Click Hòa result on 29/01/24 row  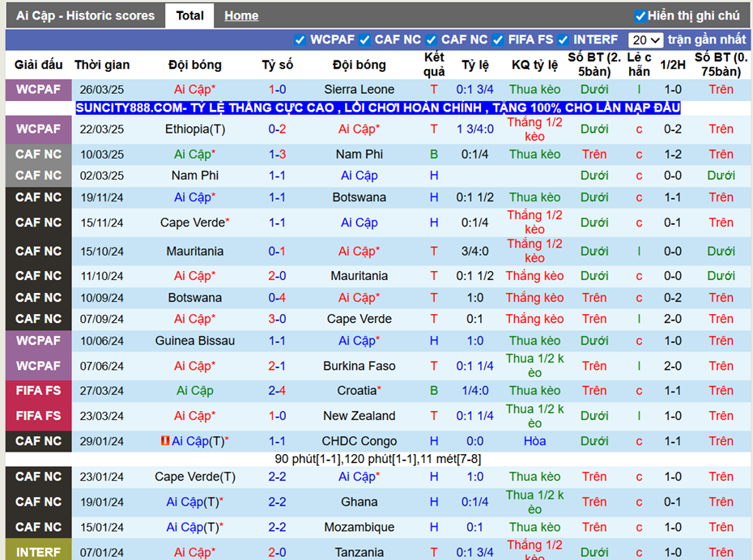[534, 441]
